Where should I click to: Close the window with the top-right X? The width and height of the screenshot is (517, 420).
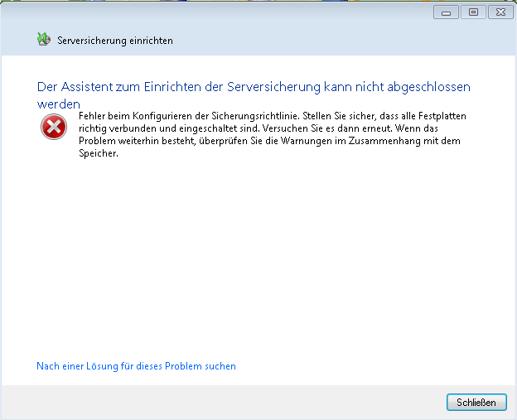[x=500, y=12]
